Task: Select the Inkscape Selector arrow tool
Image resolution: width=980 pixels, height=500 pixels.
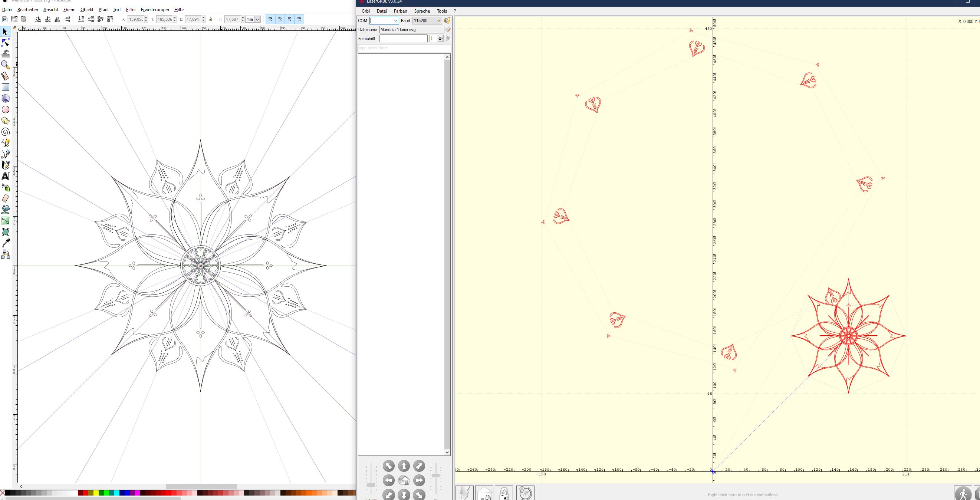Action: 5,32
